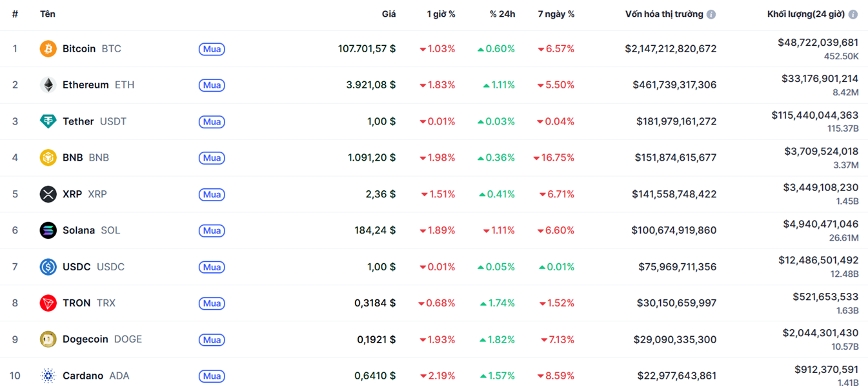Click the Cardano logo icon
868x391 pixels.
tap(48, 376)
